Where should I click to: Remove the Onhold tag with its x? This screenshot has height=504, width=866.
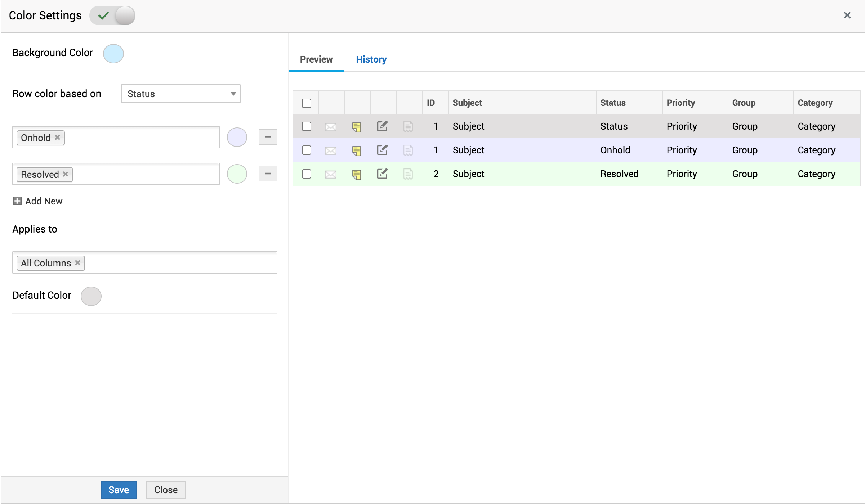[57, 138]
